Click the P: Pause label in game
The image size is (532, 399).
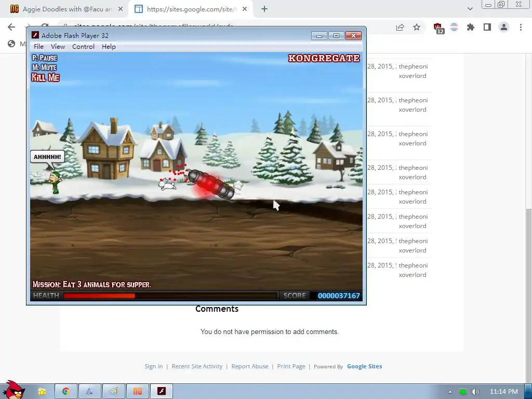point(45,58)
